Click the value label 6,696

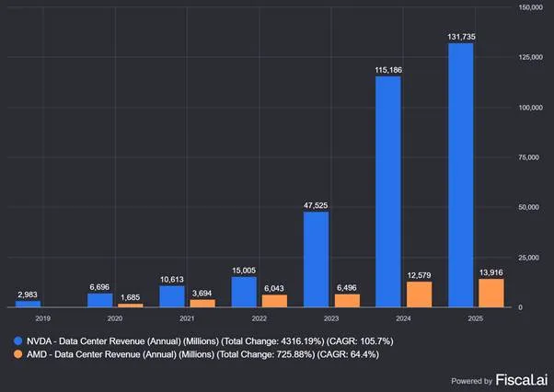coord(99,287)
